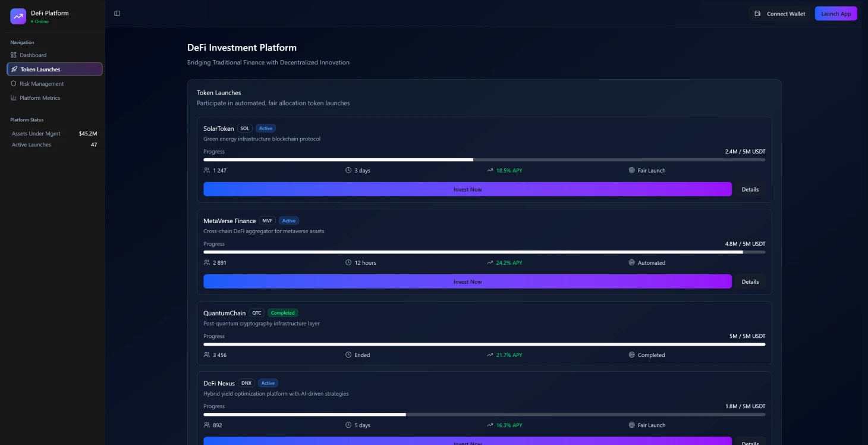The width and height of the screenshot is (868, 445).
Task: Open Details for QuantumChain
Action: (750, 355)
